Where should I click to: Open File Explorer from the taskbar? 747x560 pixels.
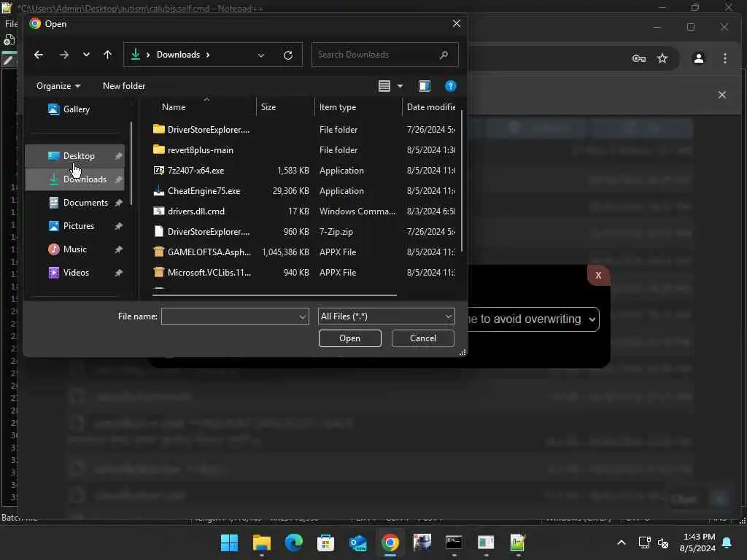click(262, 542)
